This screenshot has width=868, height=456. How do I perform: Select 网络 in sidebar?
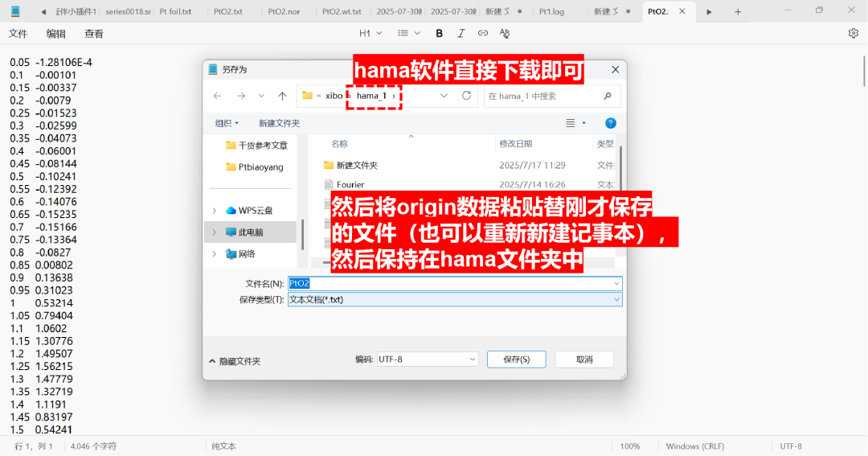tap(241, 254)
